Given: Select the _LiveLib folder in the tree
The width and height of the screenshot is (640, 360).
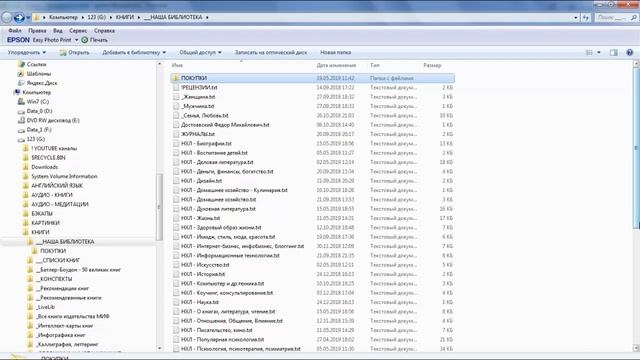Looking at the screenshot, I should pos(45,307).
